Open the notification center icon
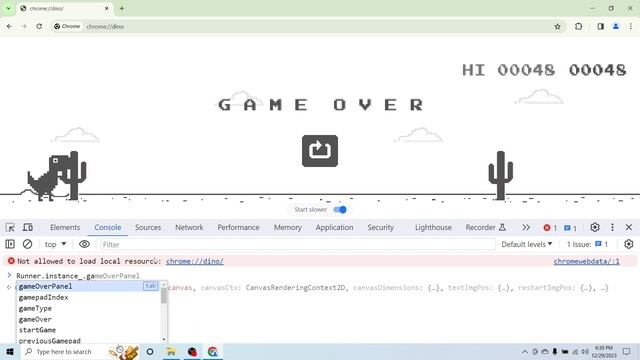The height and width of the screenshot is (360, 640). (626, 351)
